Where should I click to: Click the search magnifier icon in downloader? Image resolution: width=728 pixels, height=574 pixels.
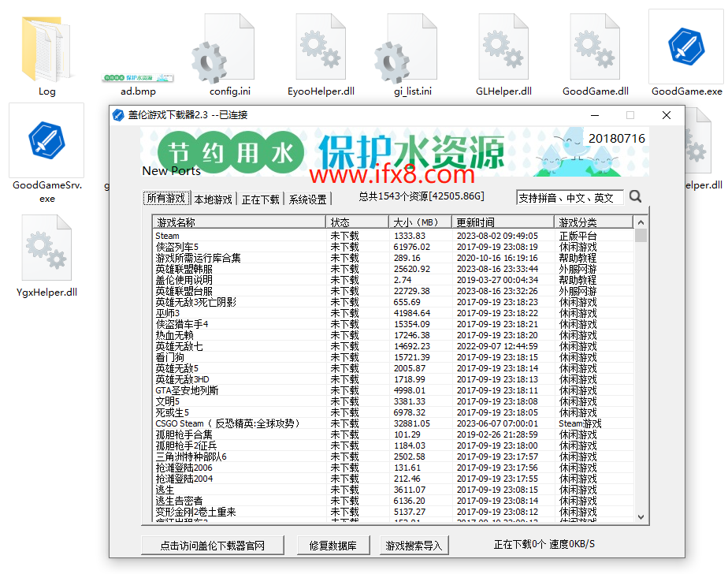[635, 197]
